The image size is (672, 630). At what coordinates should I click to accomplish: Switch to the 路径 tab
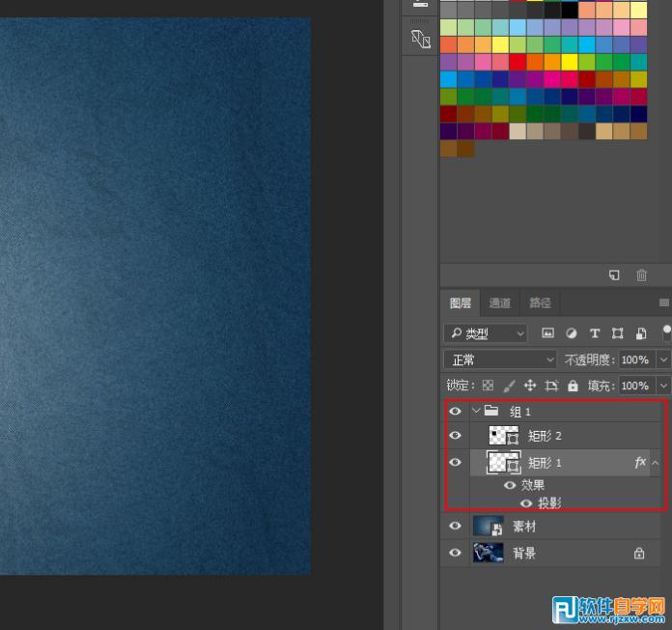tap(540, 302)
